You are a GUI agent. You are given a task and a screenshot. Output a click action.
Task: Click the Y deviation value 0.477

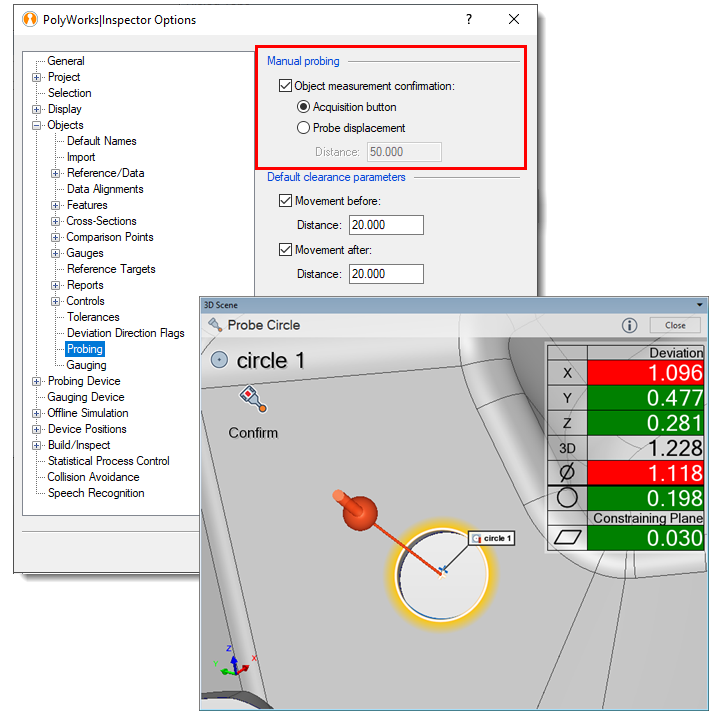(645, 398)
